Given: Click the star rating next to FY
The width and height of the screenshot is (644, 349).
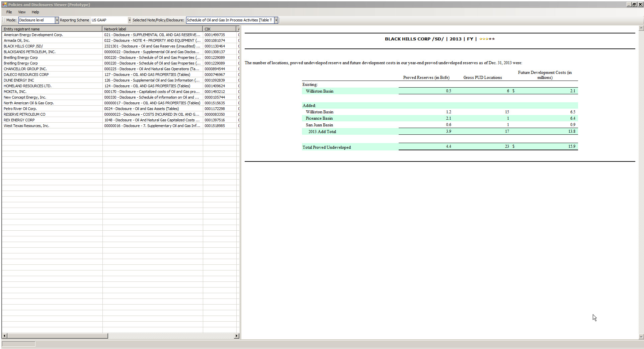Looking at the screenshot, I should point(487,39).
